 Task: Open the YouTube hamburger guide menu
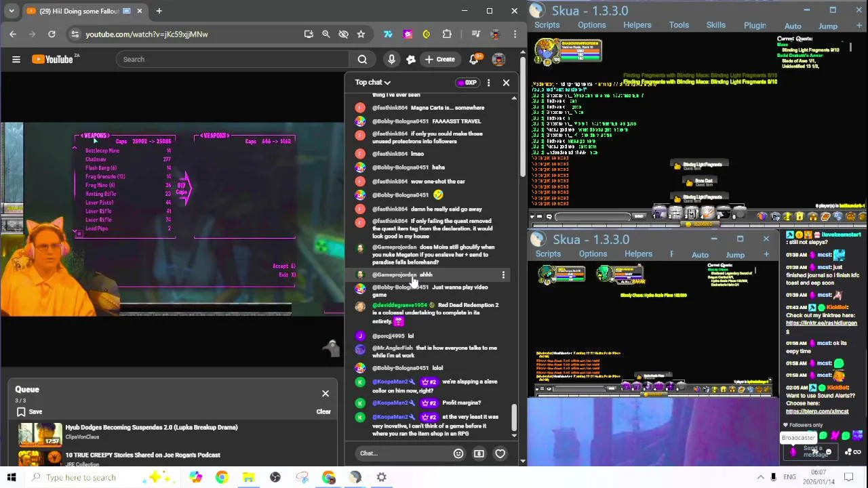(x=16, y=60)
